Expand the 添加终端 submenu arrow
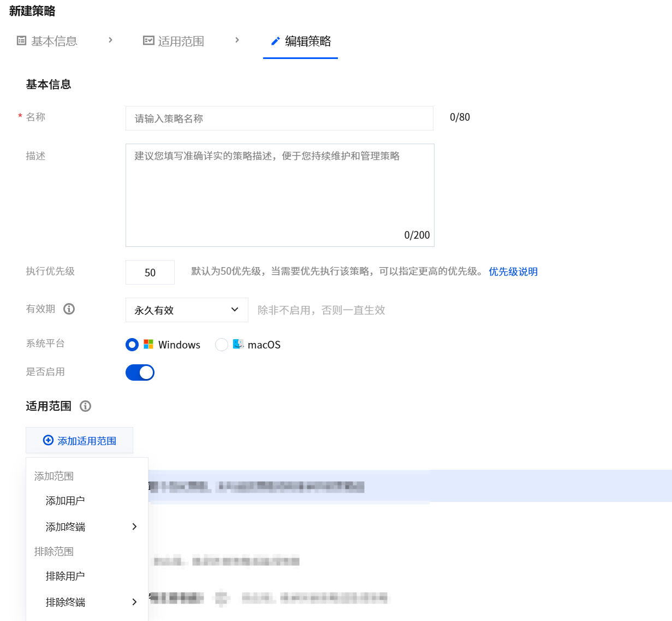Screen dimensions: 672x621 (134, 527)
